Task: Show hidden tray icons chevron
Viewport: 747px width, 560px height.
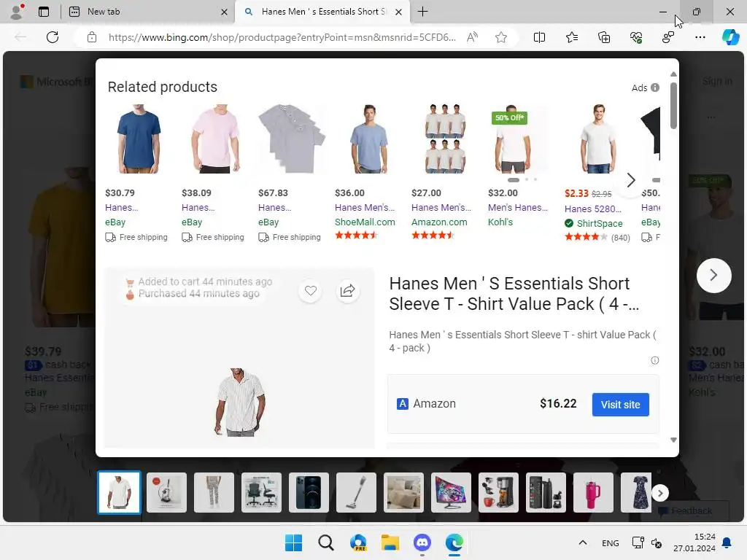Action: 583,542
